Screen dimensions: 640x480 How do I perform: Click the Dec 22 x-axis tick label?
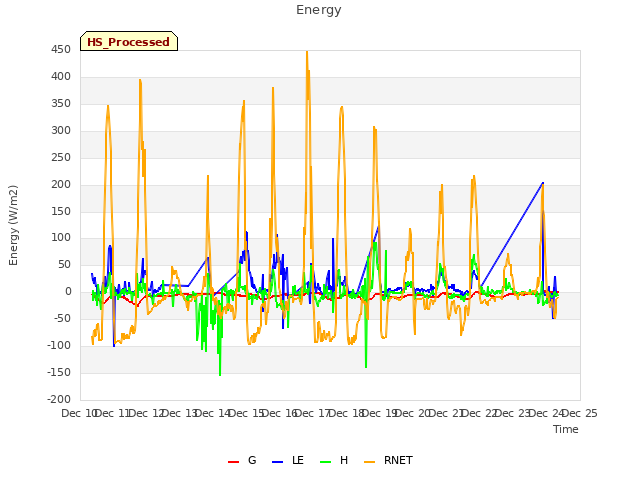(480, 413)
